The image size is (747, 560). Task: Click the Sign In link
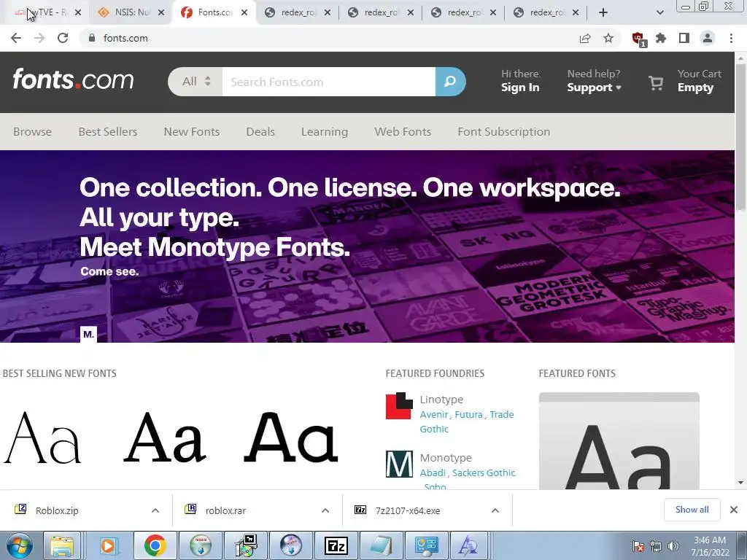coord(520,87)
